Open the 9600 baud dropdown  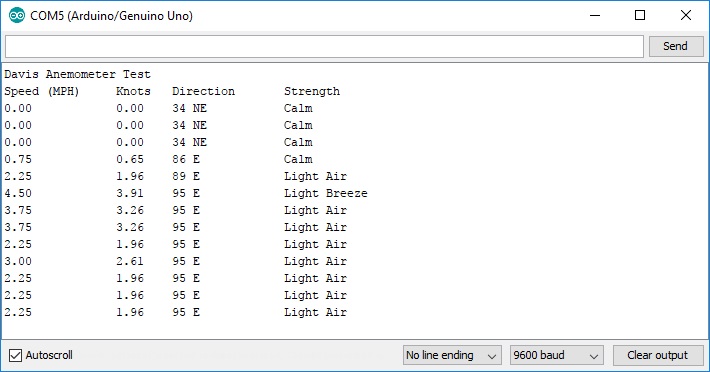click(556, 355)
